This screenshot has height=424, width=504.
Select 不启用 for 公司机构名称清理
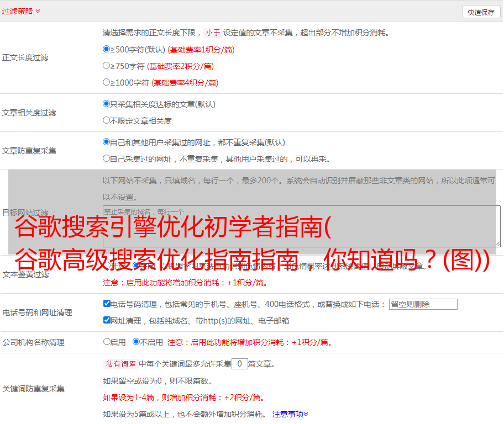tap(136, 341)
